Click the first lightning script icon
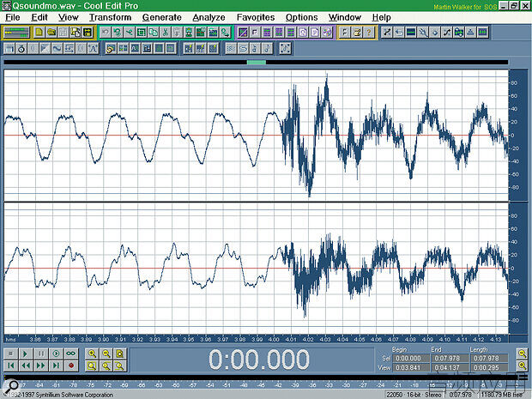 coord(189,49)
